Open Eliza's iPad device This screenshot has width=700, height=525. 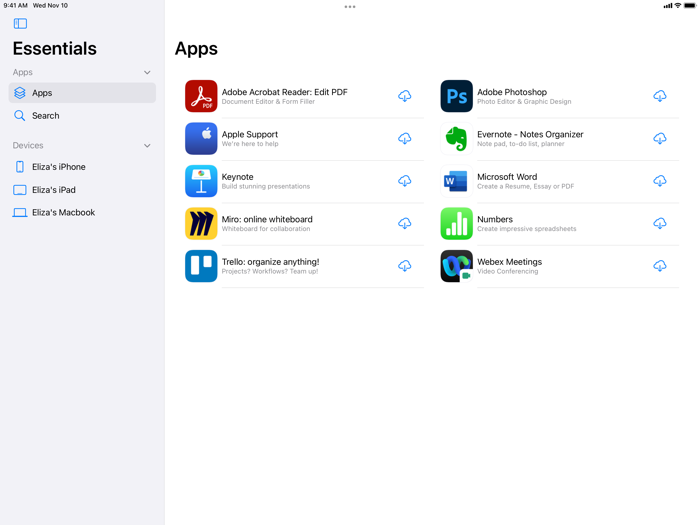pos(82,190)
